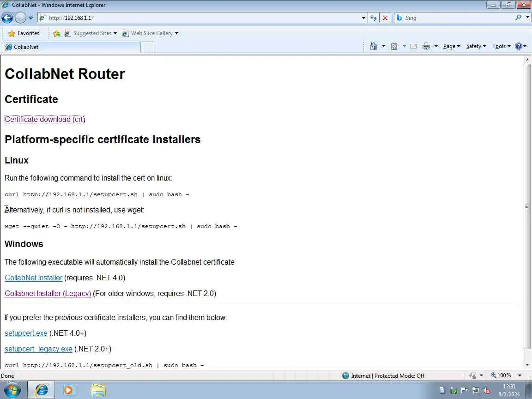
Task: Open the Favorites star button
Action: 24,33
